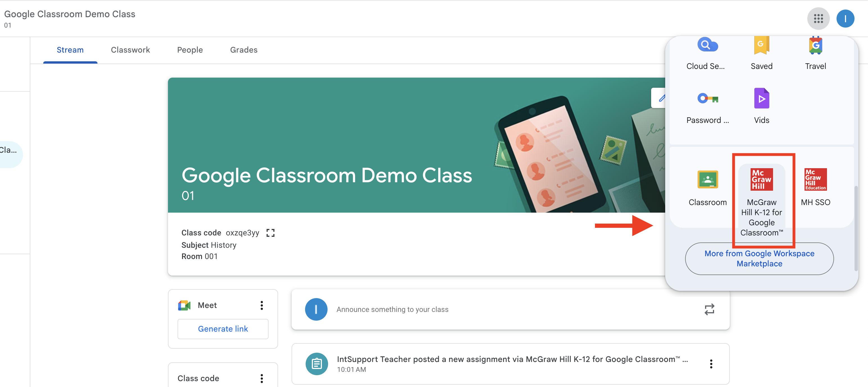This screenshot has height=387, width=868.
Task: Open the Saved app
Action: [761, 54]
